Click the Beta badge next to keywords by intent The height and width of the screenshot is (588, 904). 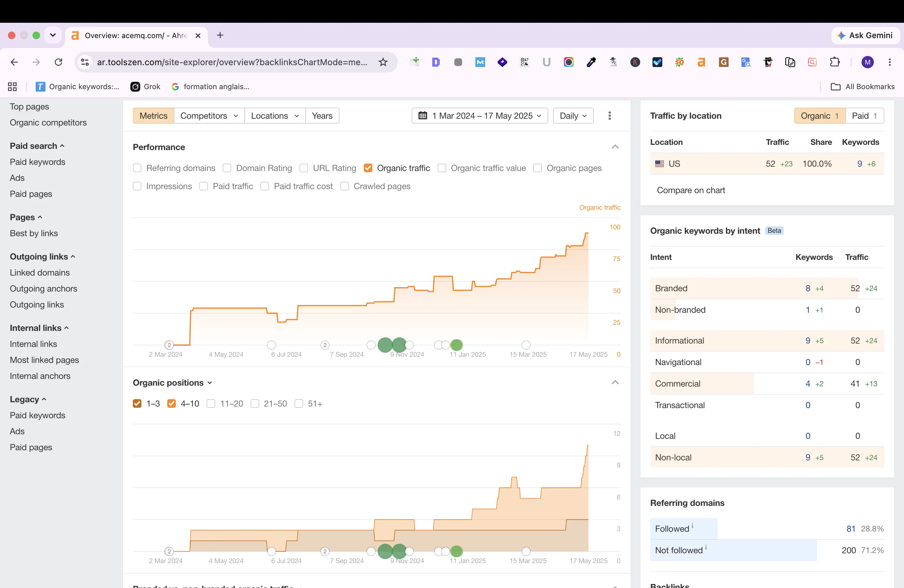click(x=774, y=231)
